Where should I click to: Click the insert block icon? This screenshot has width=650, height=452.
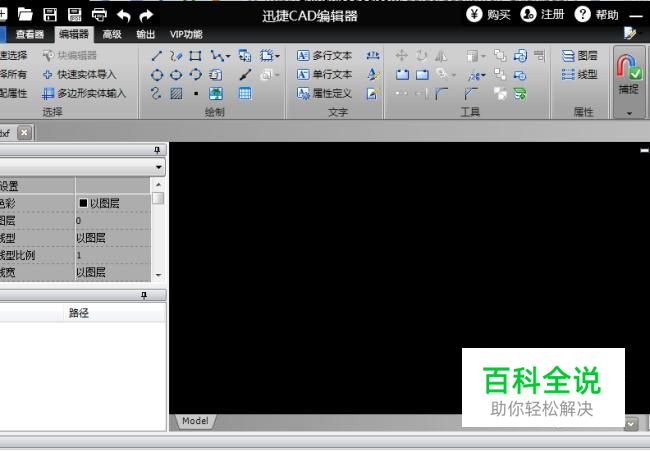point(245,56)
